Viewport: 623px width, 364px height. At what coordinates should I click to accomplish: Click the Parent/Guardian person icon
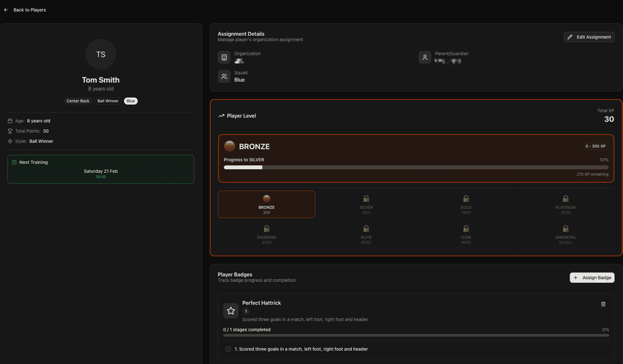tap(425, 57)
